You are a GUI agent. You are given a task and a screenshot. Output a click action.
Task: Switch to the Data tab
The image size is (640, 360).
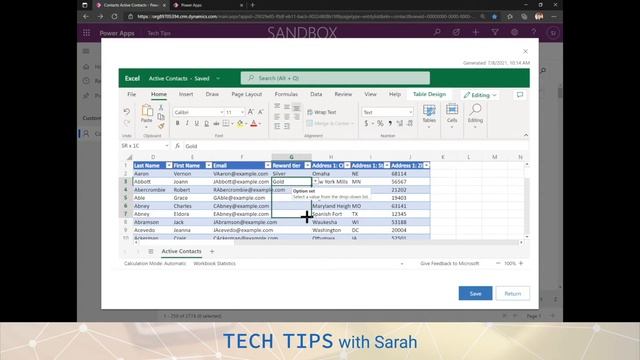coord(316,94)
